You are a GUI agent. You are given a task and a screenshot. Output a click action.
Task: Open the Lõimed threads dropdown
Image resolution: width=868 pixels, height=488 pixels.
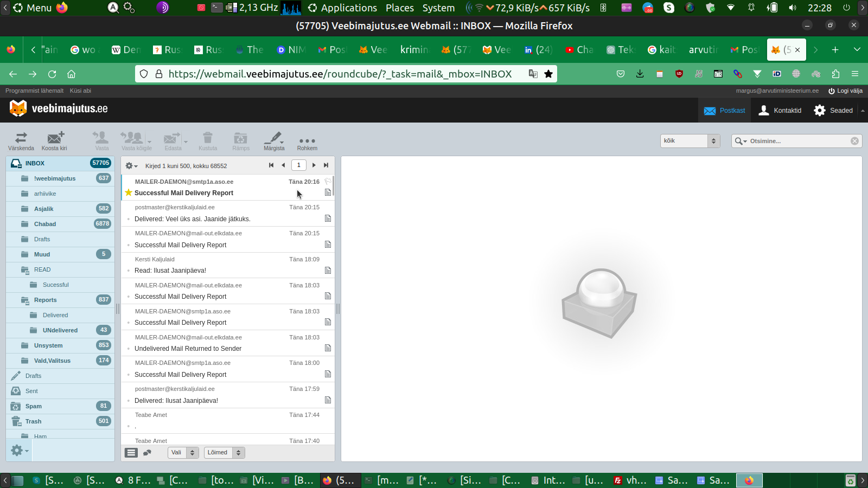point(225,453)
